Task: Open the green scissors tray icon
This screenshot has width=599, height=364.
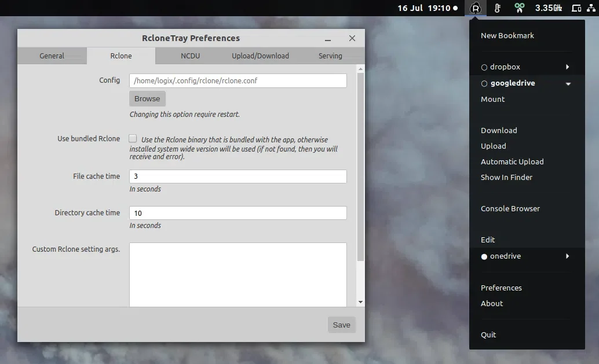Action: coord(519,8)
